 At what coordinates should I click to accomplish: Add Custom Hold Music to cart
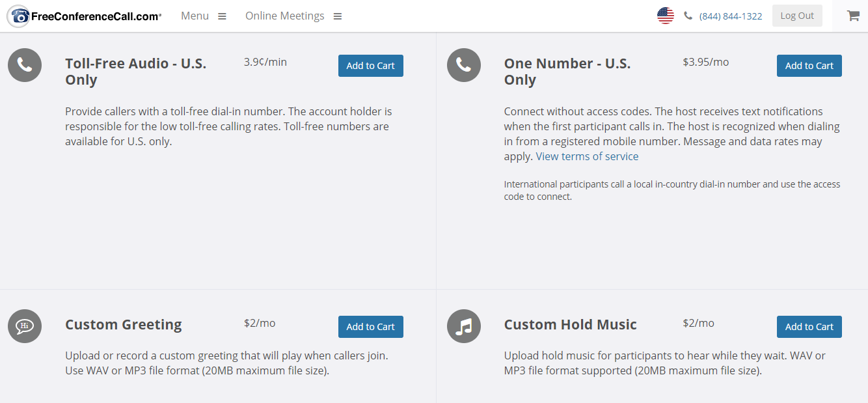pos(809,327)
